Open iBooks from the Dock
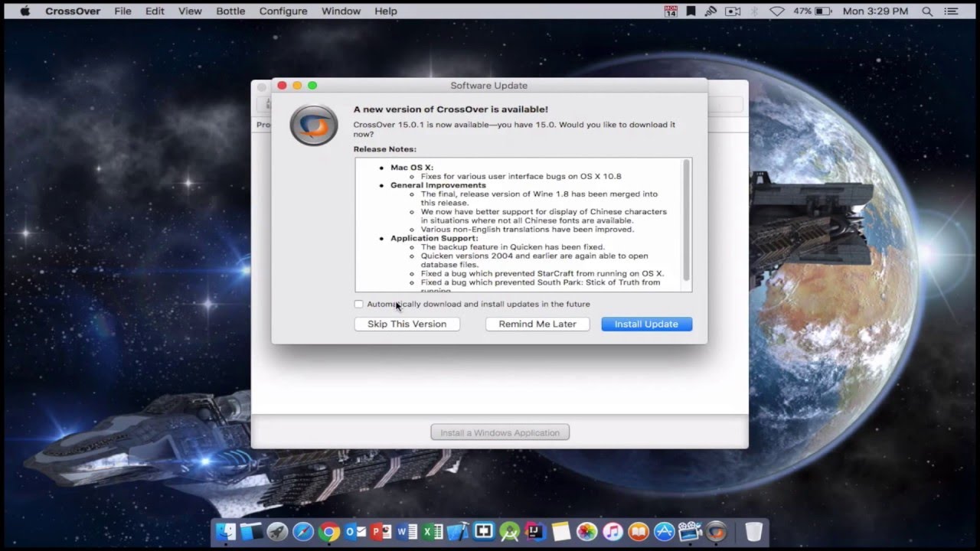980x551 pixels. (x=639, y=531)
